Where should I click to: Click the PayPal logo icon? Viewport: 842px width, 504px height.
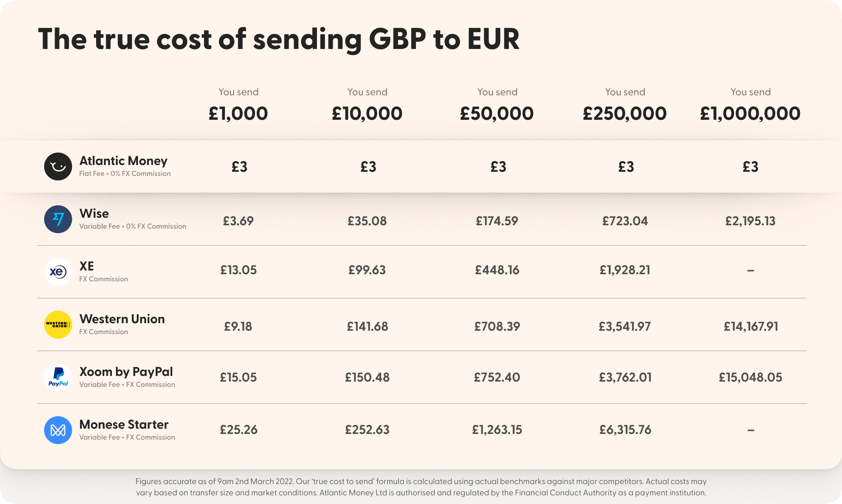(x=58, y=377)
